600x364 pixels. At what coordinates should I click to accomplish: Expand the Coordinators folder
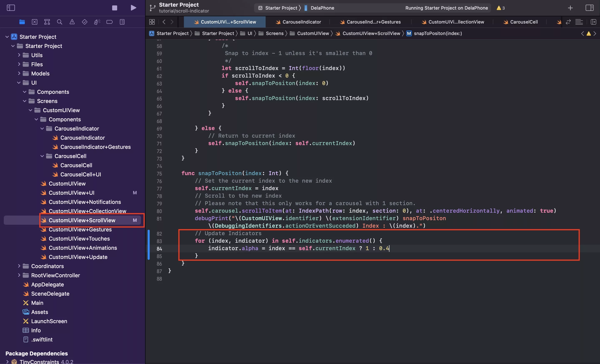(19, 266)
